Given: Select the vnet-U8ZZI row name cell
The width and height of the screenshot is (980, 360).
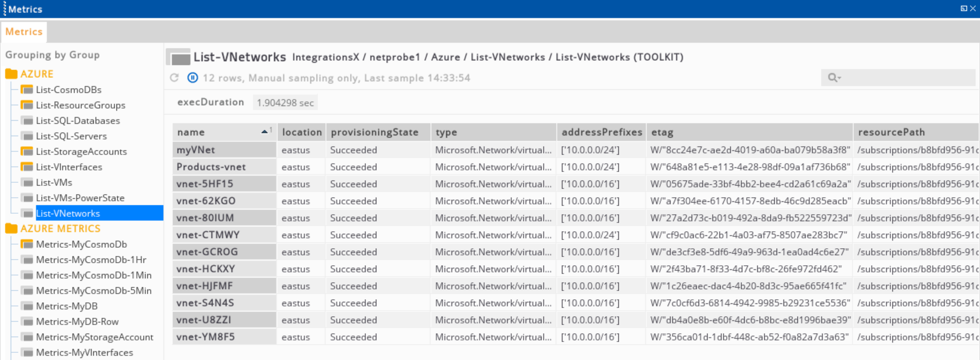Looking at the screenshot, I should [225, 320].
